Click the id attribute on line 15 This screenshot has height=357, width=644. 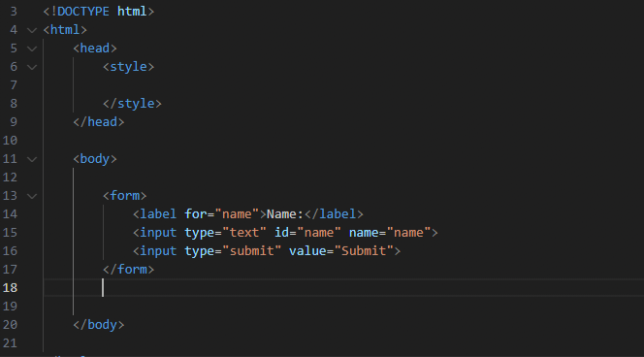[281, 233]
